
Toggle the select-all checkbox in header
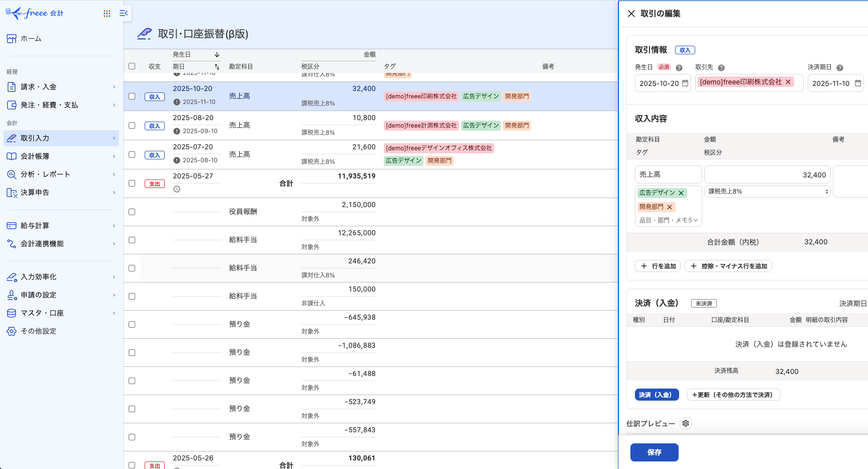[x=132, y=66]
